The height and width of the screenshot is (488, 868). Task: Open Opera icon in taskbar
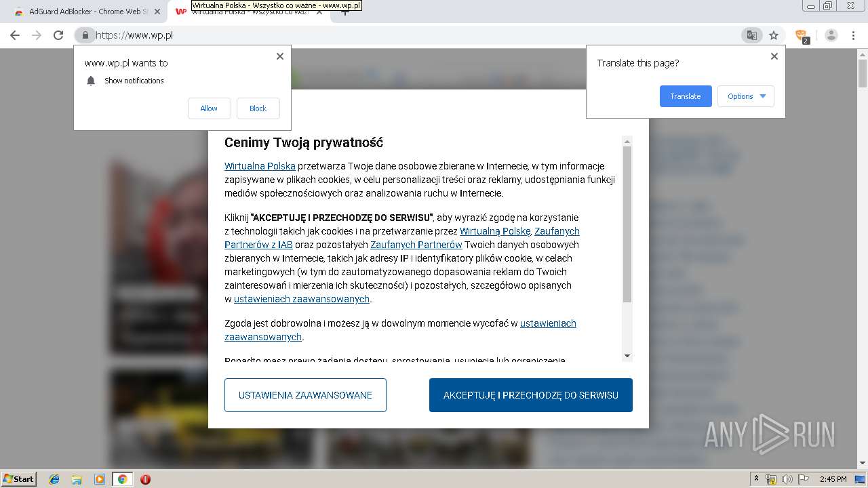click(x=145, y=479)
